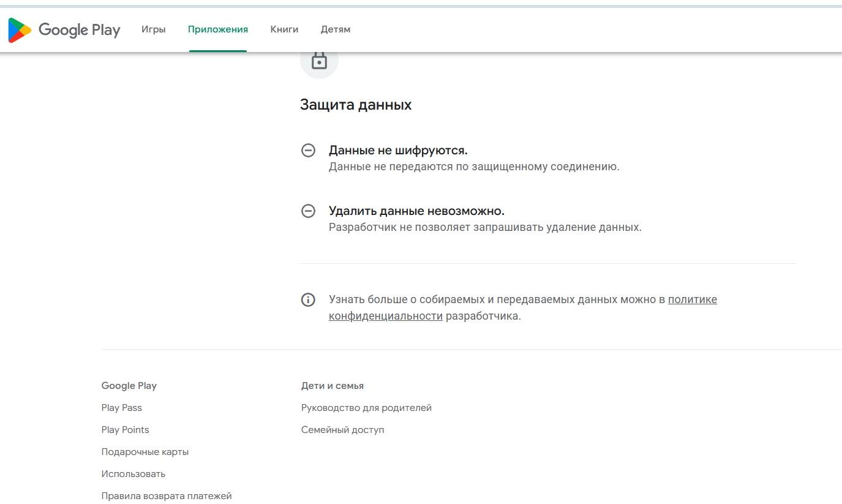Screen dimensions: 842x504
Task: Click the Подарочные карты link
Action: [x=145, y=452]
